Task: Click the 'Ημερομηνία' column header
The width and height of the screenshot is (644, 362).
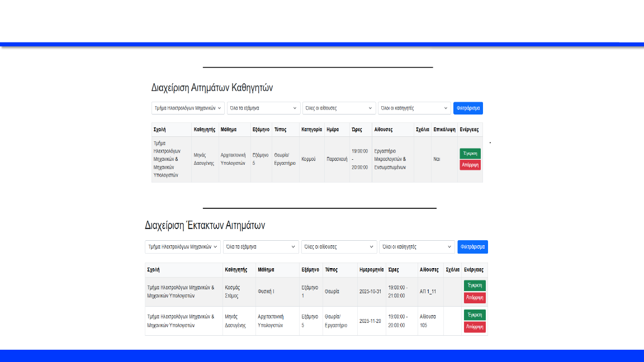Action: click(372, 269)
